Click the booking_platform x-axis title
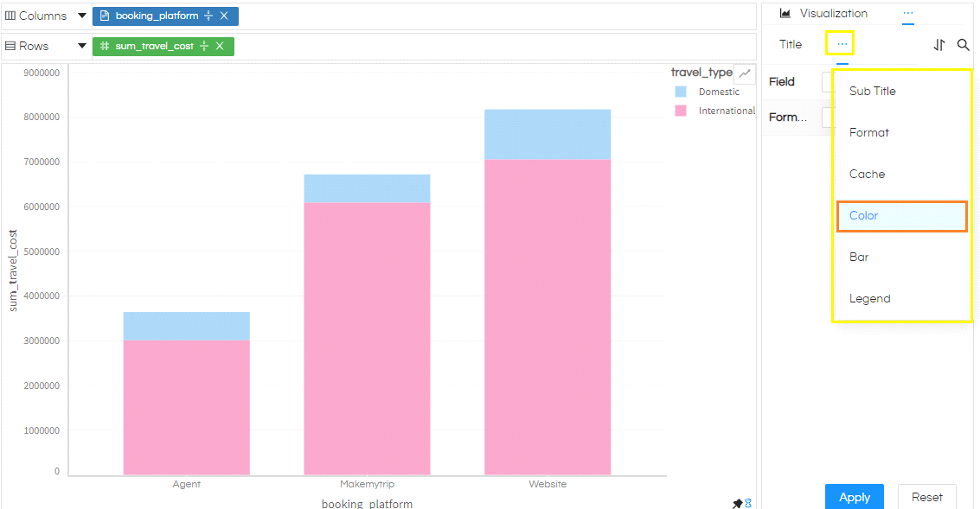980x509 pixels. coord(367,503)
